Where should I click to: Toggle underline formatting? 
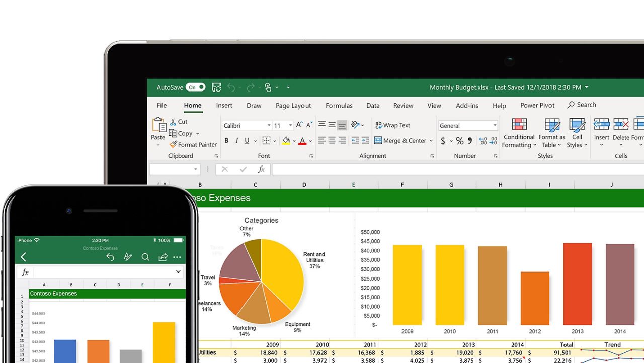[247, 140]
